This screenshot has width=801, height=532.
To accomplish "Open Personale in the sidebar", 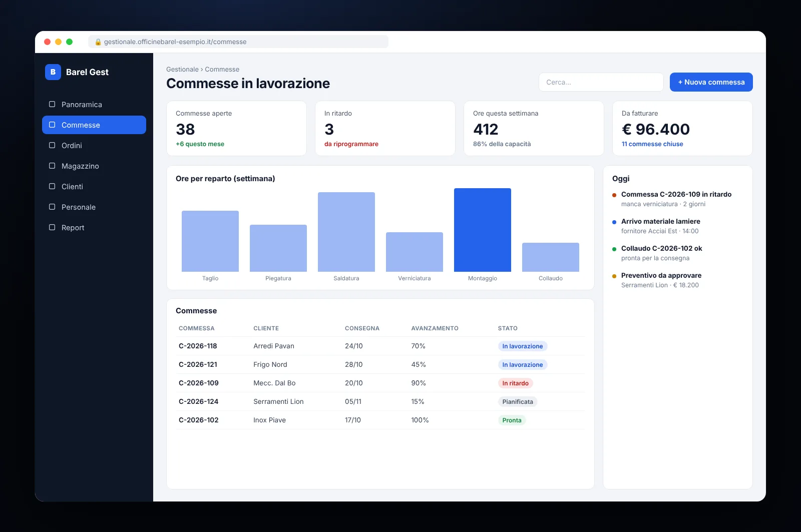I will (94, 207).
